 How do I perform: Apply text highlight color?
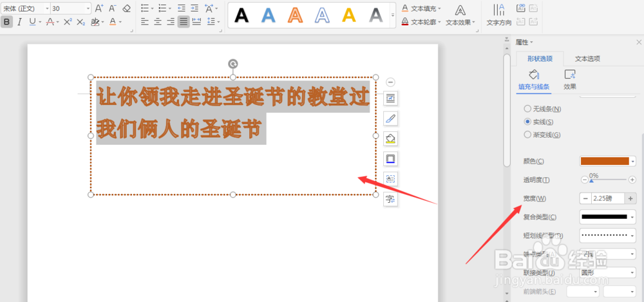coord(95,22)
